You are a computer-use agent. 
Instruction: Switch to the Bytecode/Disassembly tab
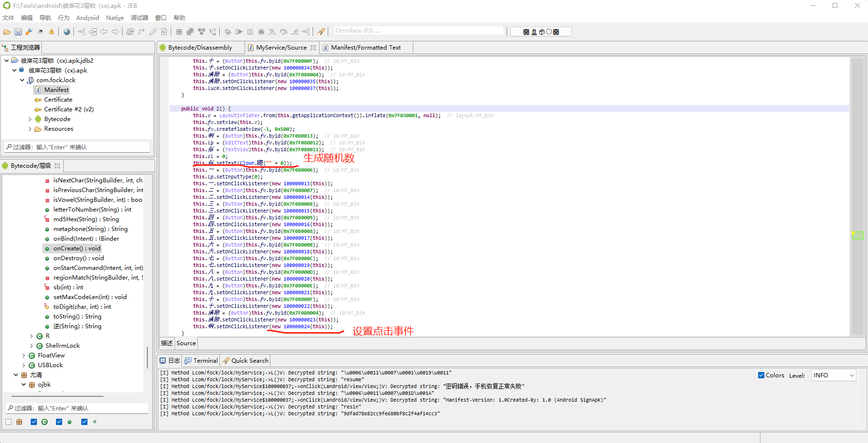tap(200, 47)
